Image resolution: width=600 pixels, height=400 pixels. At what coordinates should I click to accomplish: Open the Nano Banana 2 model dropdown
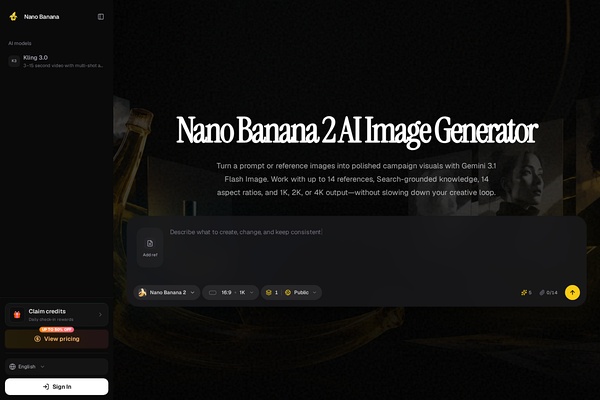[x=166, y=292]
